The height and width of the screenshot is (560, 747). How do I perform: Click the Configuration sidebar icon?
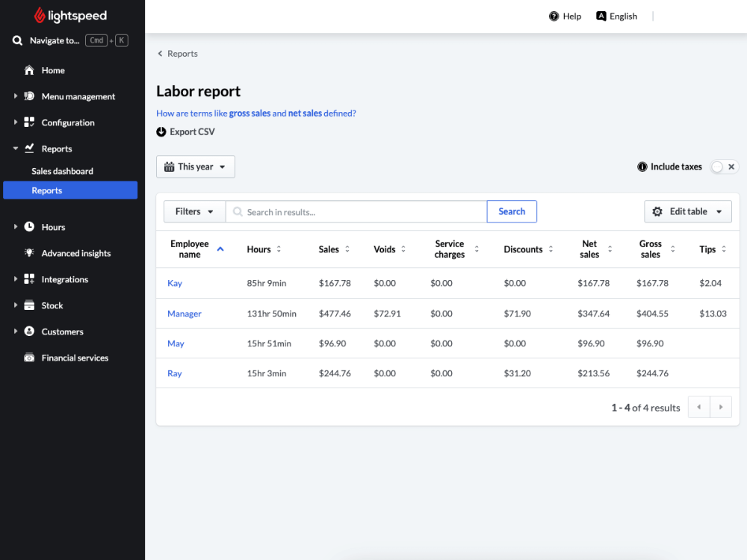pyautogui.click(x=30, y=122)
